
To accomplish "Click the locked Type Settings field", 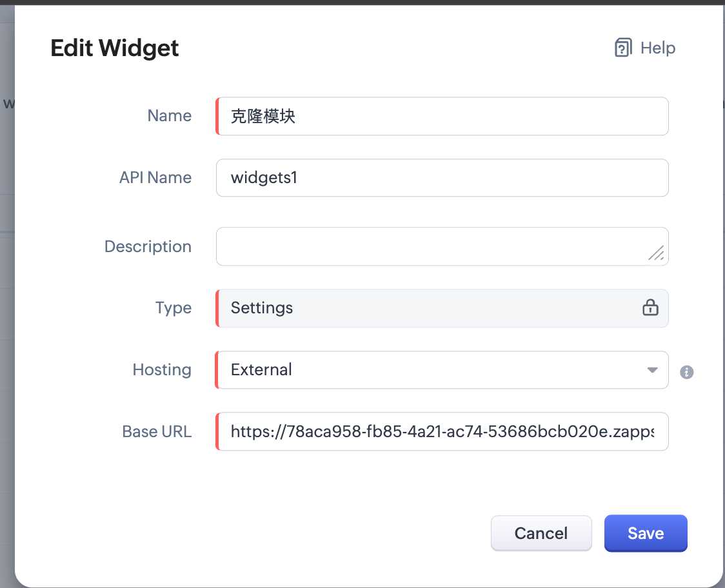I will pos(426,308).
